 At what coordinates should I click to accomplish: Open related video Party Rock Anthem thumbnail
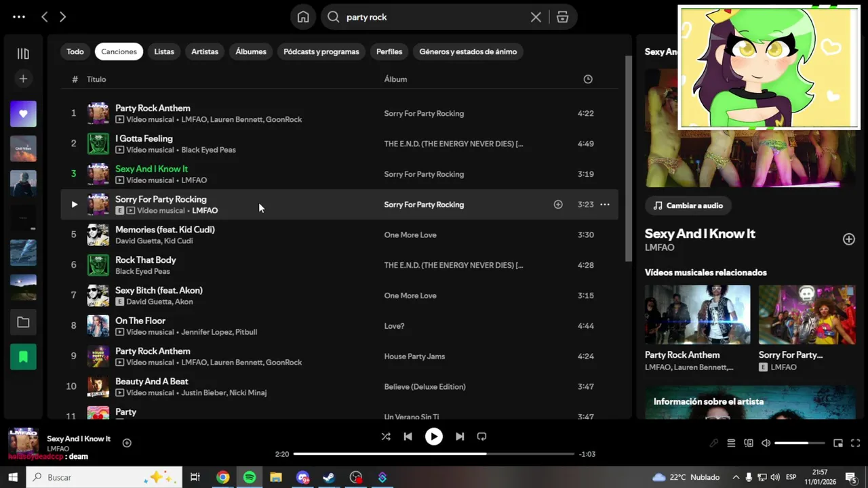pyautogui.click(x=698, y=314)
